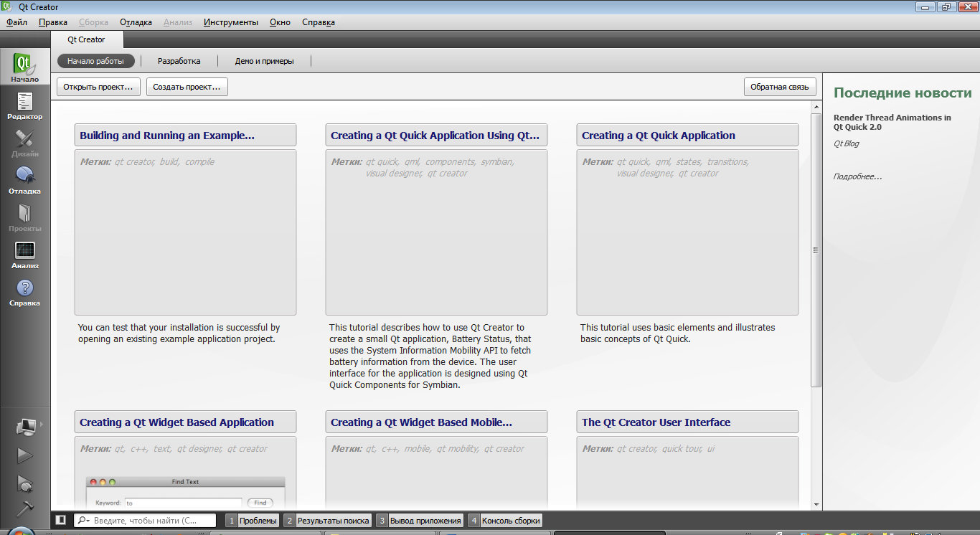Click the Build hammer icon
Image resolution: width=980 pixels, height=535 pixels.
[x=25, y=508]
